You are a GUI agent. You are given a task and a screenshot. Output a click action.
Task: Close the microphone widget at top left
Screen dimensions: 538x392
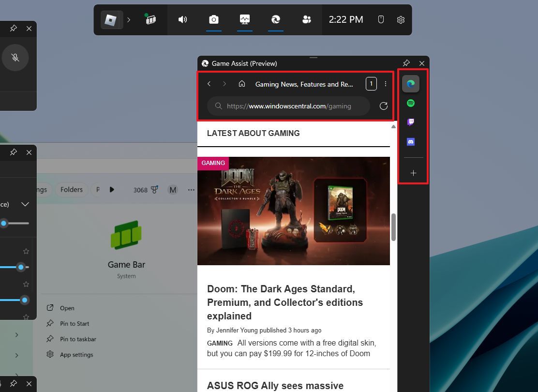click(x=29, y=29)
